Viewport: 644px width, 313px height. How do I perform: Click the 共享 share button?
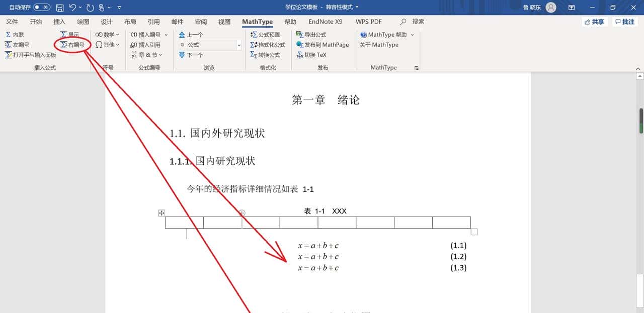click(x=594, y=21)
